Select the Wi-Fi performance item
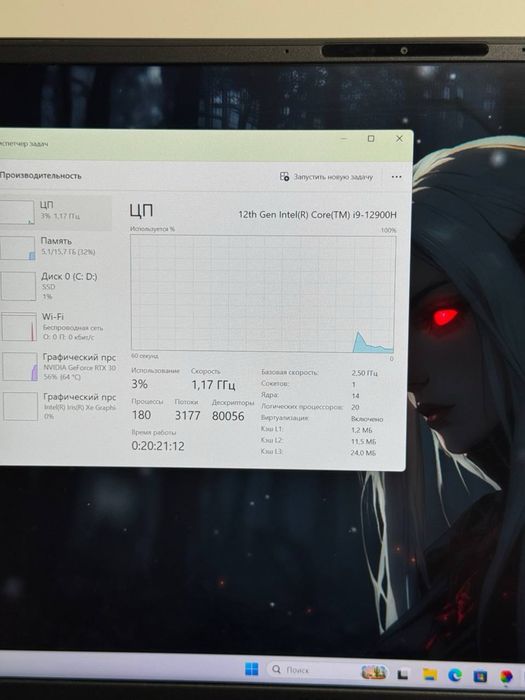The width and height of the screenshot is (525, 700). [58, 326]
